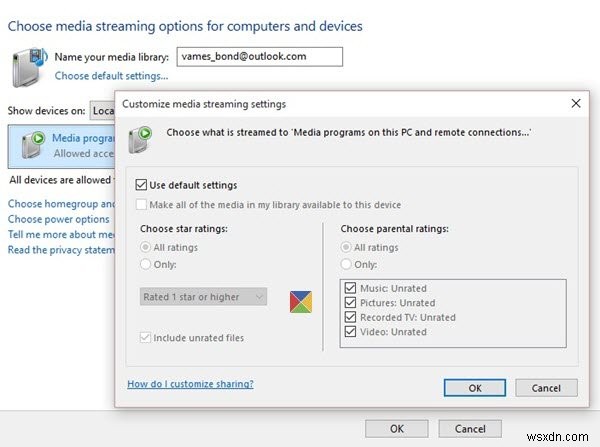Toggle the Music: Unrated checkbox

[x=349, y=288]
